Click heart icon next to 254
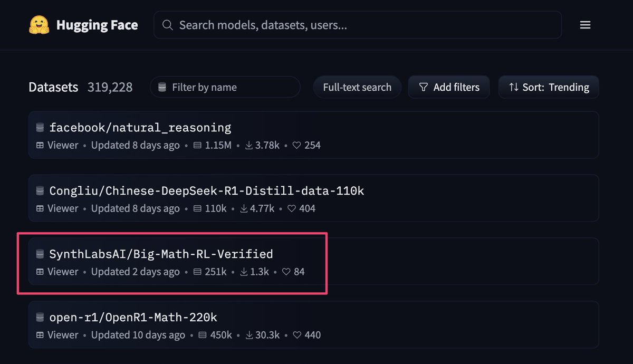 coord(296,145)
